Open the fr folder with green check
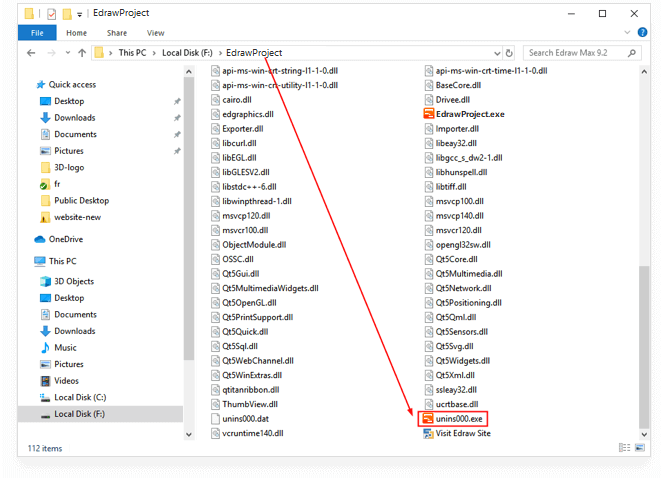Screen dimensions: 661x478 (50, 184)
